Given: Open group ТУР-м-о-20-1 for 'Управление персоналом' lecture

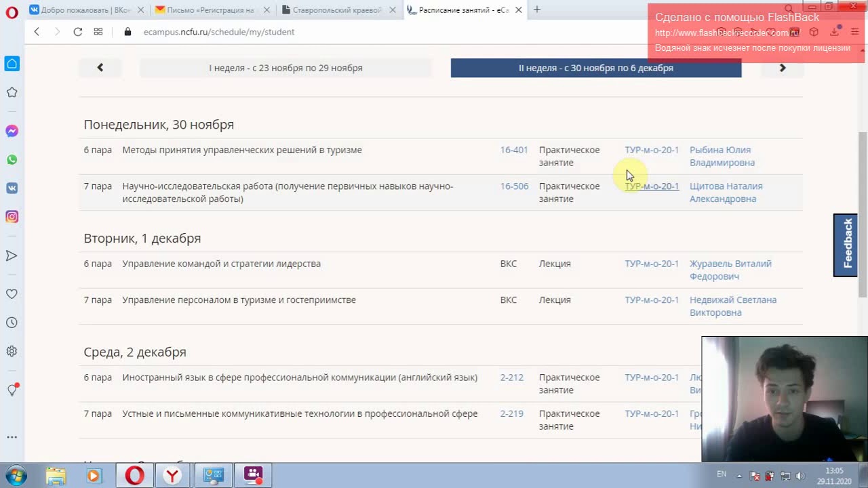Looking at the screenshot, I should pos(652,300).
